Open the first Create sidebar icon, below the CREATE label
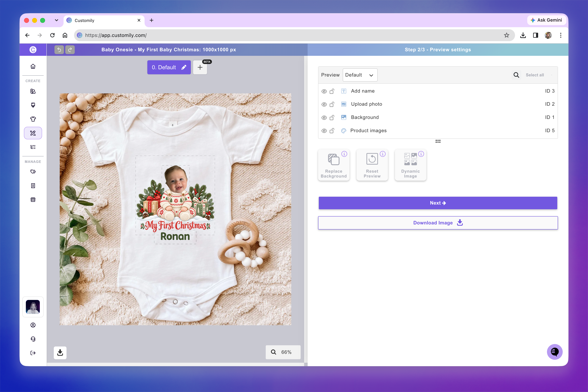588x392 pixels. [x=33, y=91]
